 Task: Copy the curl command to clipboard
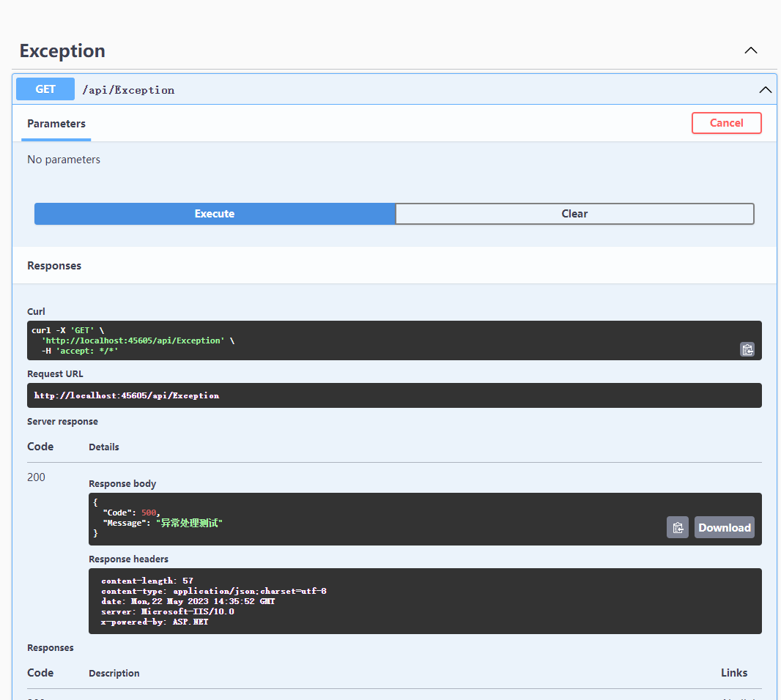747,349
